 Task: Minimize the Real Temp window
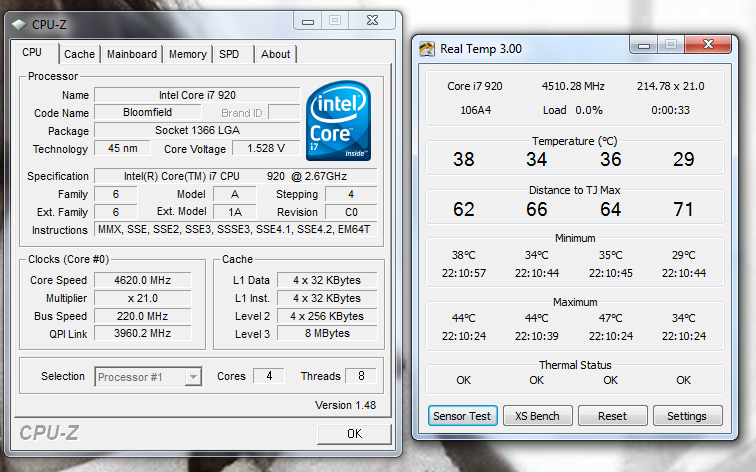click(643, 46)
